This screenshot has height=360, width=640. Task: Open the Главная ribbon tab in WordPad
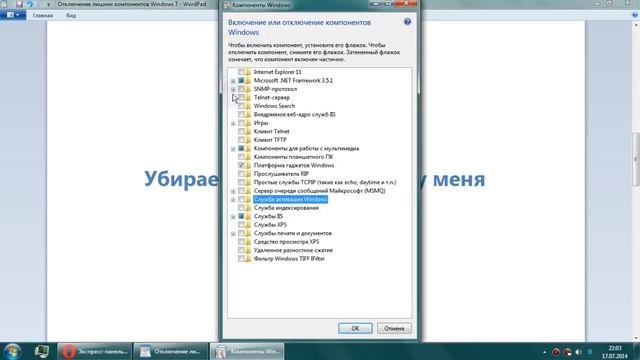[42, 16]
